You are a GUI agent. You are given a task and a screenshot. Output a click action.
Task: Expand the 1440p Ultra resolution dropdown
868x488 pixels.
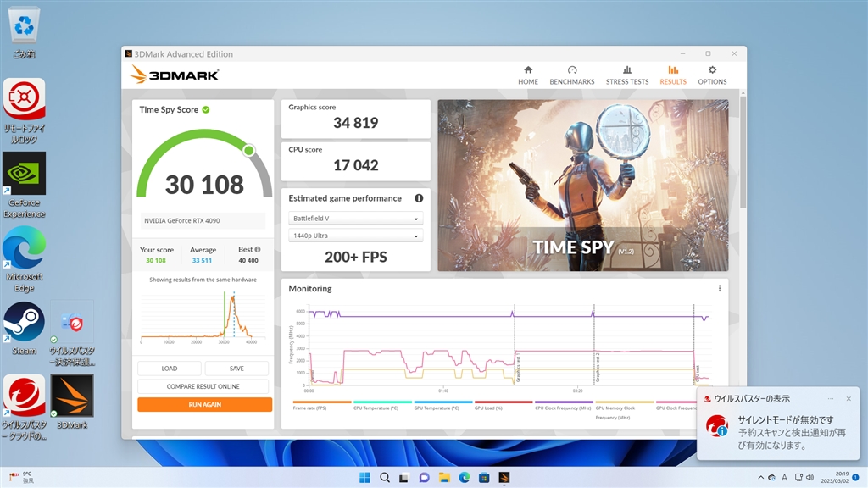[355, 236]
